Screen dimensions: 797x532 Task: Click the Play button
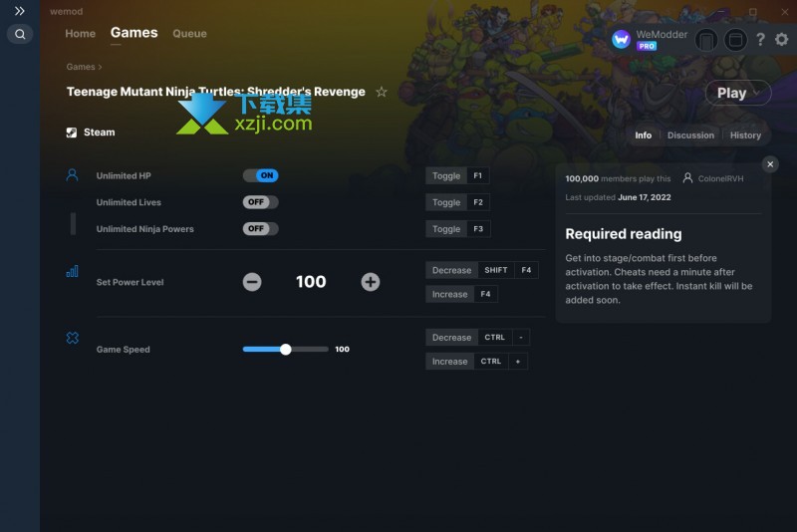point(731,93)
